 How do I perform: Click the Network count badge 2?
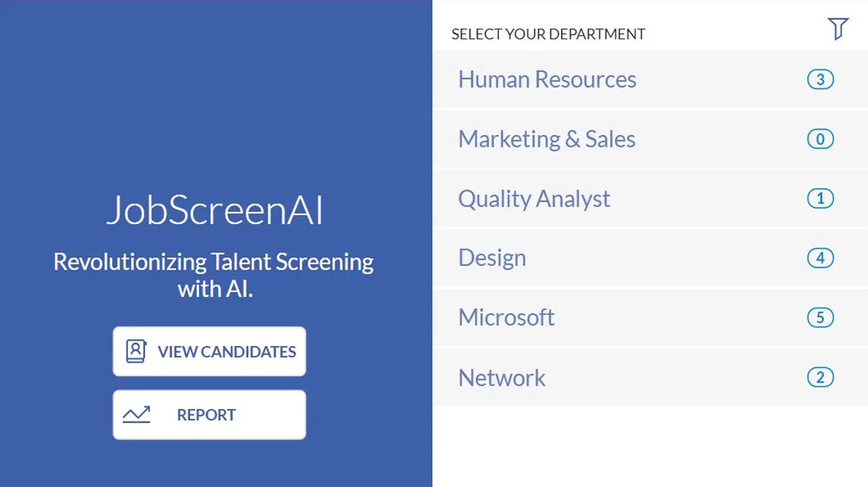coord(820,377)
